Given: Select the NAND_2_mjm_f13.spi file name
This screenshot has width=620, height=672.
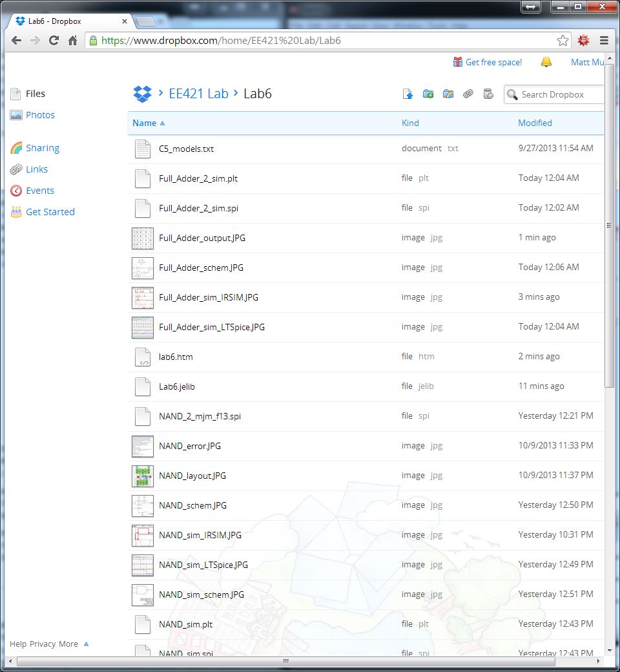Looking at the screenshot, I should point(200,417).
